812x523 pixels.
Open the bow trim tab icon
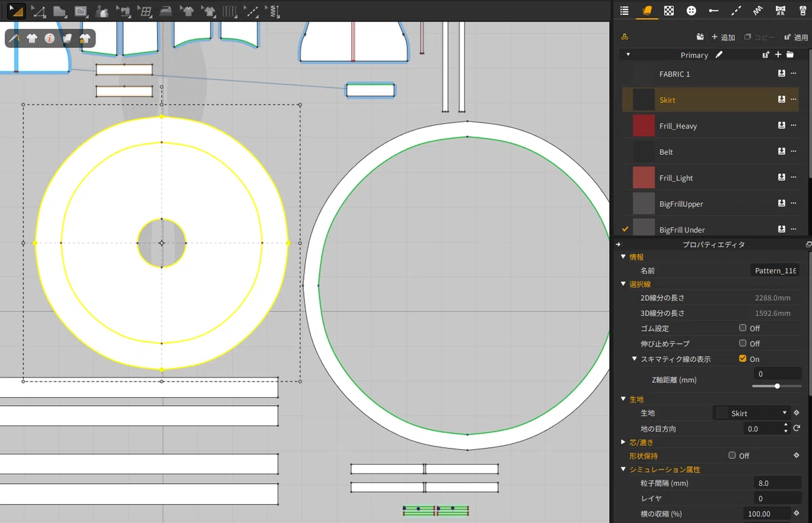click(780, 10)
